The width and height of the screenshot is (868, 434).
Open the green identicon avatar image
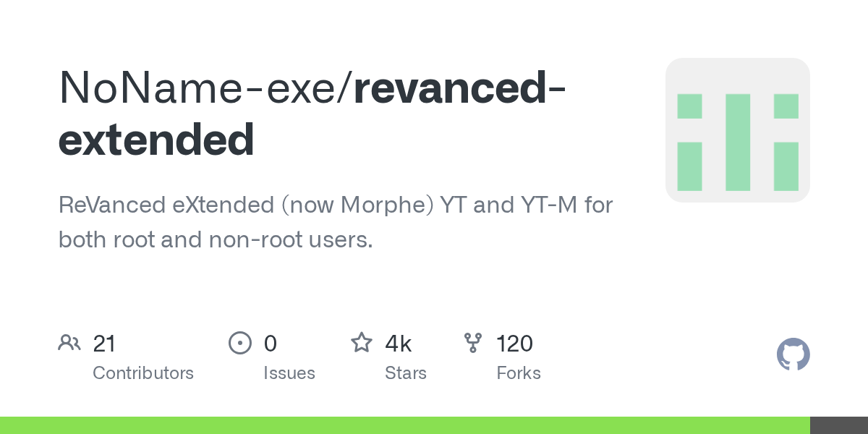point(737,130)
